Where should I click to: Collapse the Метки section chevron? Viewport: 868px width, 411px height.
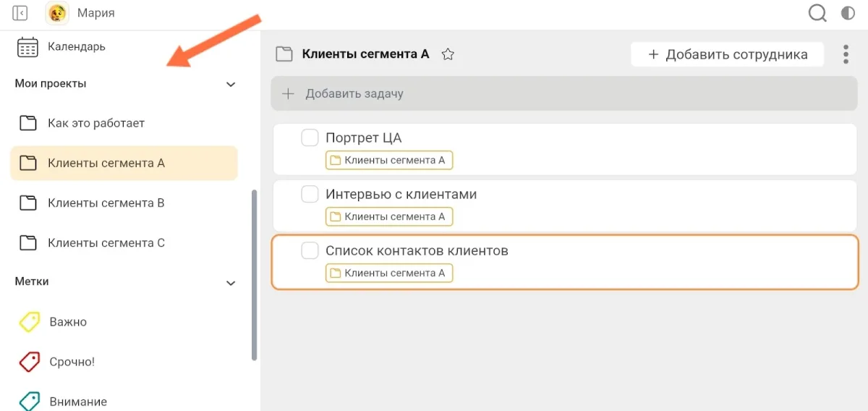click(x=231, y=283)
